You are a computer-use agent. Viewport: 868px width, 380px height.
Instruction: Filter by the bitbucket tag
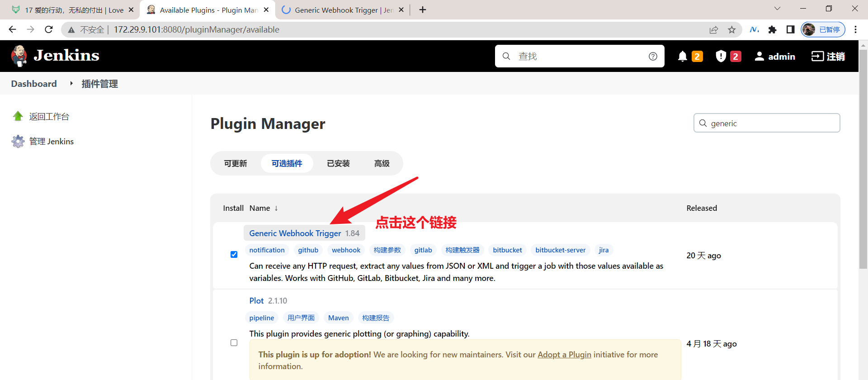pos(507,250)
